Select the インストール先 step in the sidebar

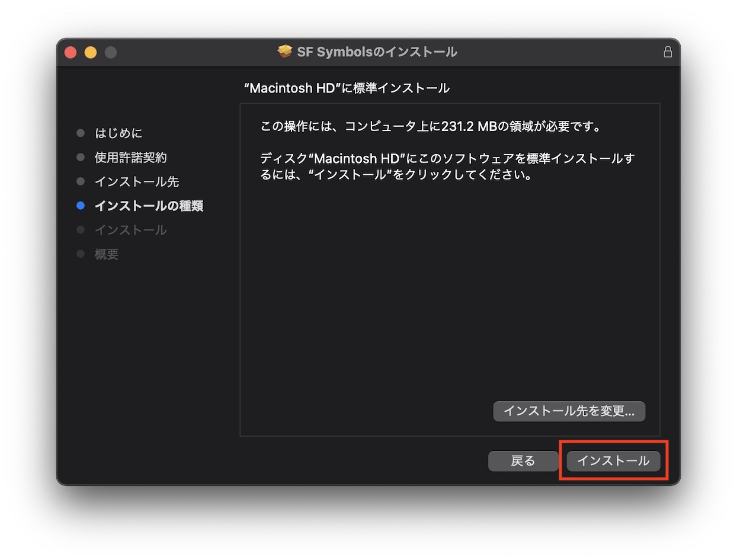pyautogui.click(x=137, y=181)
